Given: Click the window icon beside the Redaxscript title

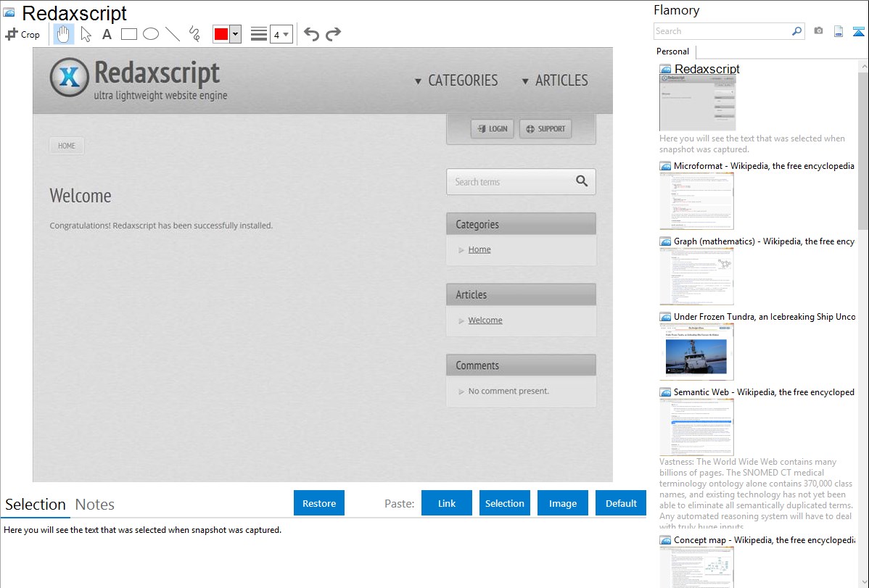Looking at the screenshot, I should click(9, 12).
